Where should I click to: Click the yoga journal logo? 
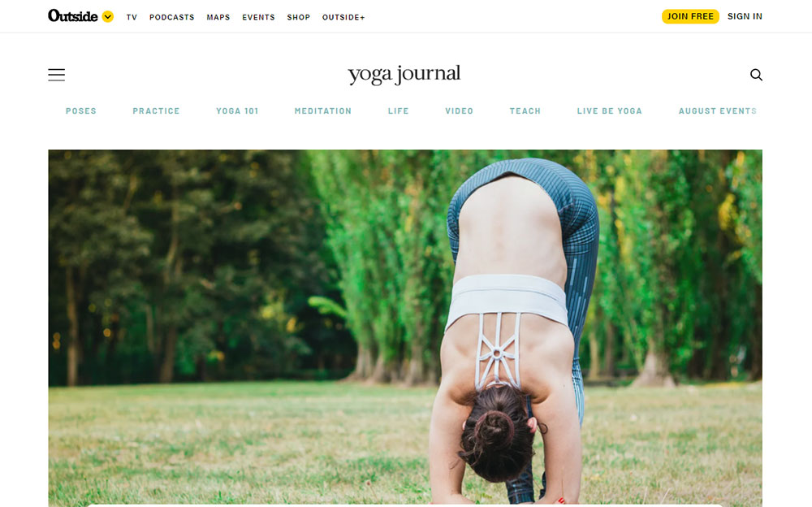[x=404, y=74]
